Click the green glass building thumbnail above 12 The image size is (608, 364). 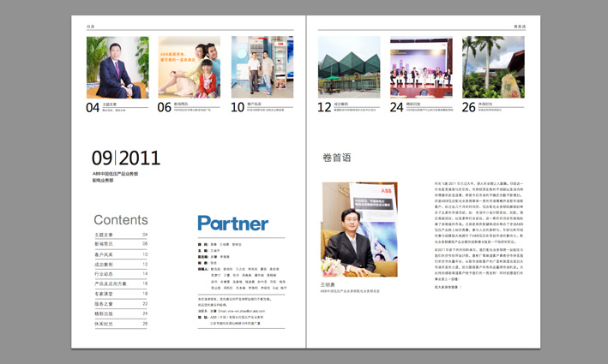(349, 67)
